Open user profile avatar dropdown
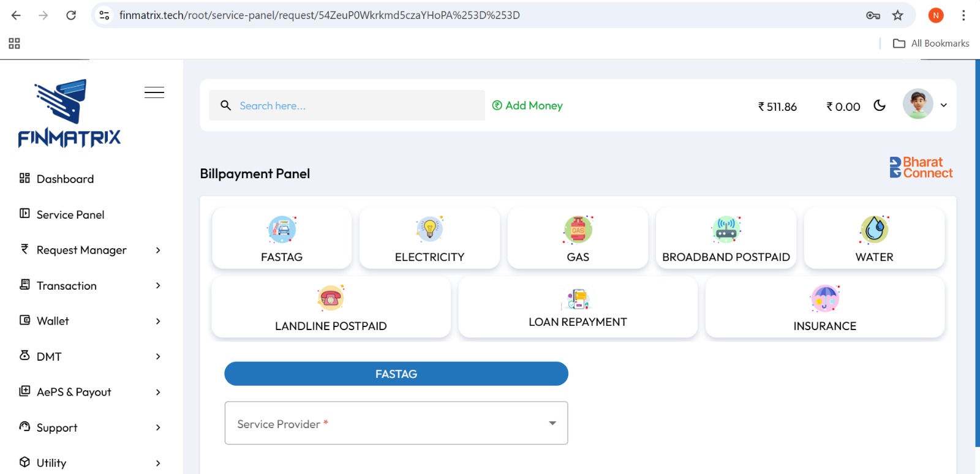The image size is (980, 474). click(924, 105)
